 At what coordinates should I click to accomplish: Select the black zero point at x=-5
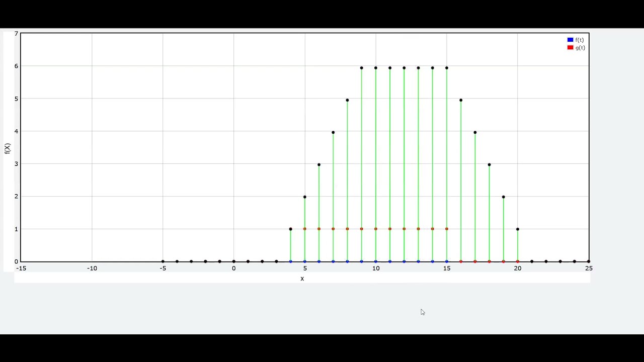coord(163,261)
